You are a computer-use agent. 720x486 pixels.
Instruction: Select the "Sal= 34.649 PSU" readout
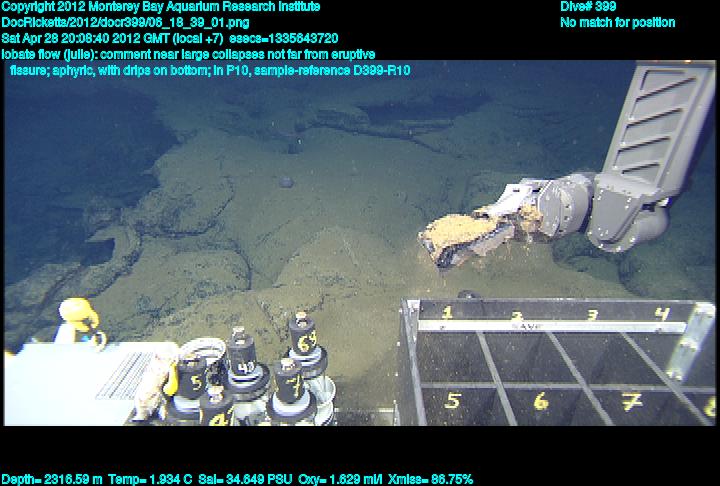click(x=245, y=479)
